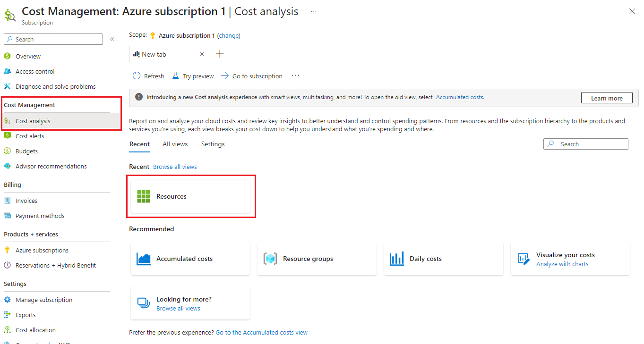The width and height of the screenshot is (644, 344).
Task: Open the Accumulated costs link in banner
Action: click(459, 97)
